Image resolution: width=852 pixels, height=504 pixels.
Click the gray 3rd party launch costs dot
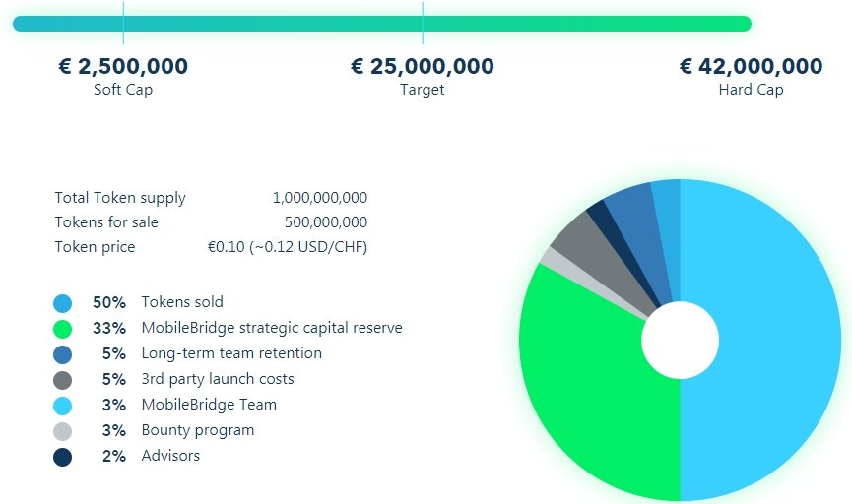(x=63, y=380)
